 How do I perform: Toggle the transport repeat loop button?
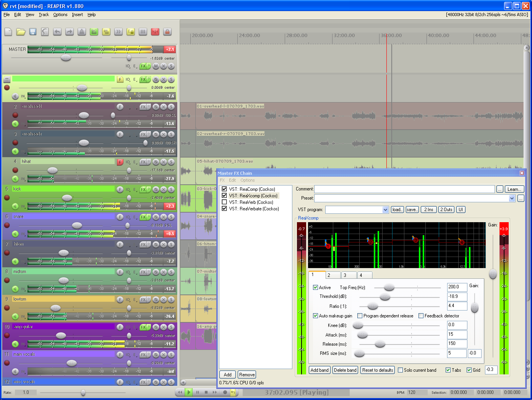coord(233,392)
